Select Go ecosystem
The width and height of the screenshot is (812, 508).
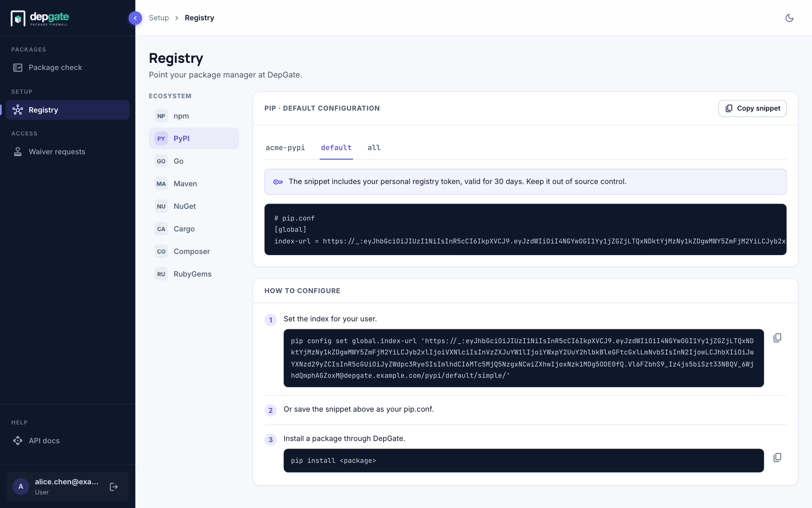click(x=194, y=161)
